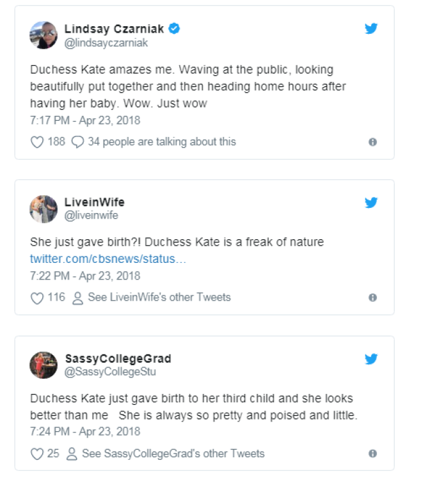Image resolution: width=448 pixels, height=481 pixels.
Task: Like Lindsay Czarniak's tweet with heart icon
Action: [37, 142]
